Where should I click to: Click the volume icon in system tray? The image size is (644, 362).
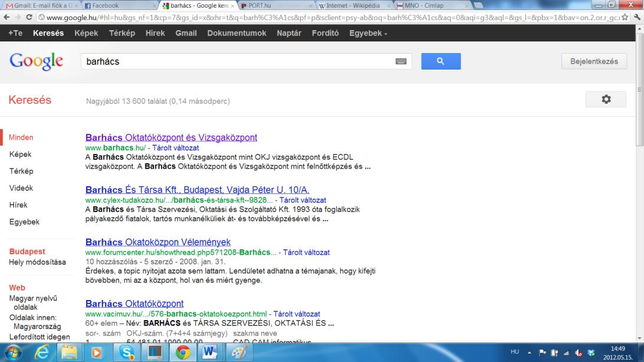point(579,353)
